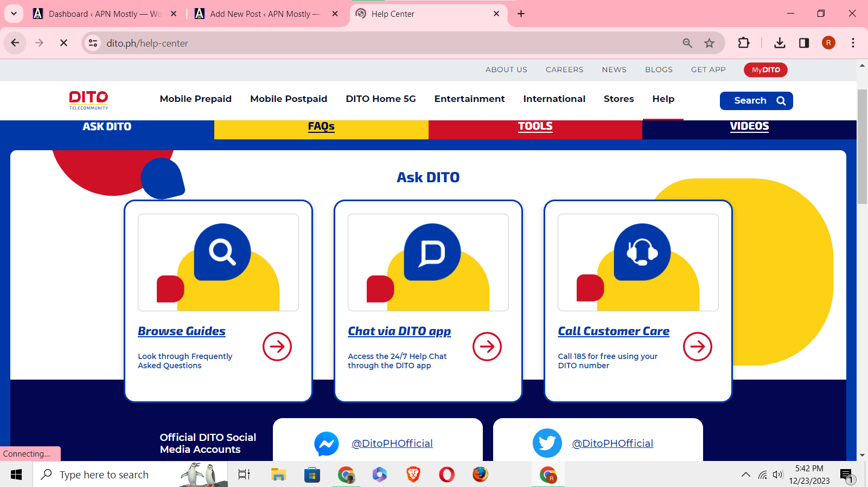
Task: Open Microsoft Store from the taskbar
Action: click(x=312, y=475)
